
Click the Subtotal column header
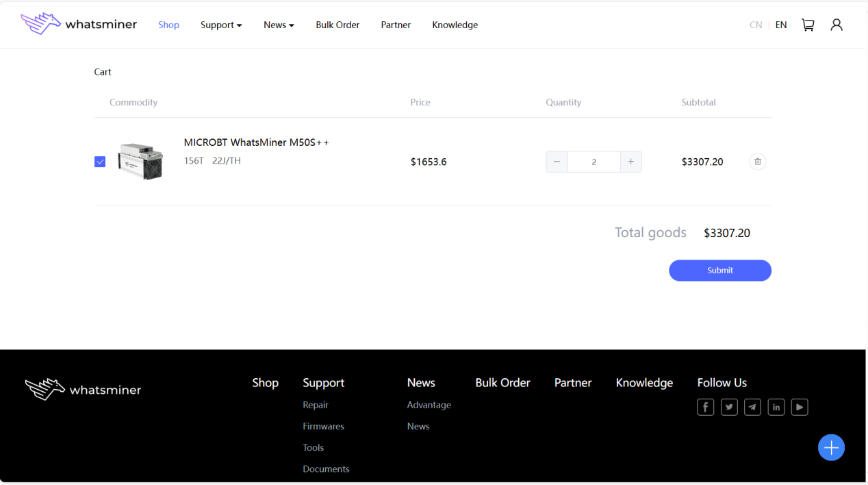[698, 102]
